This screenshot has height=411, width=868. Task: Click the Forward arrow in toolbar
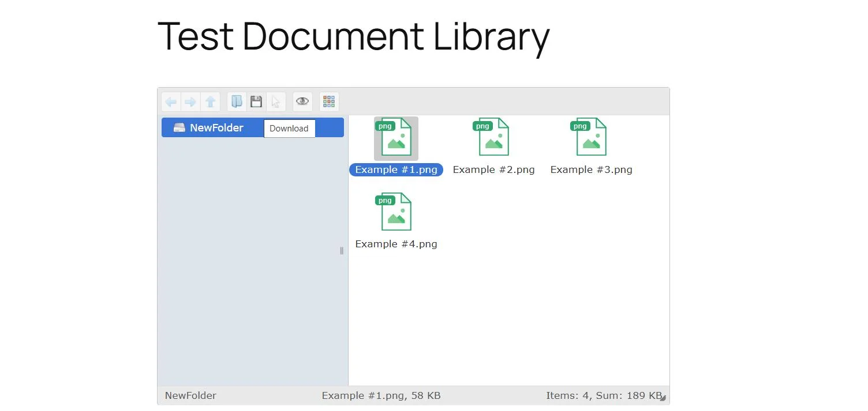click(190, 102)
